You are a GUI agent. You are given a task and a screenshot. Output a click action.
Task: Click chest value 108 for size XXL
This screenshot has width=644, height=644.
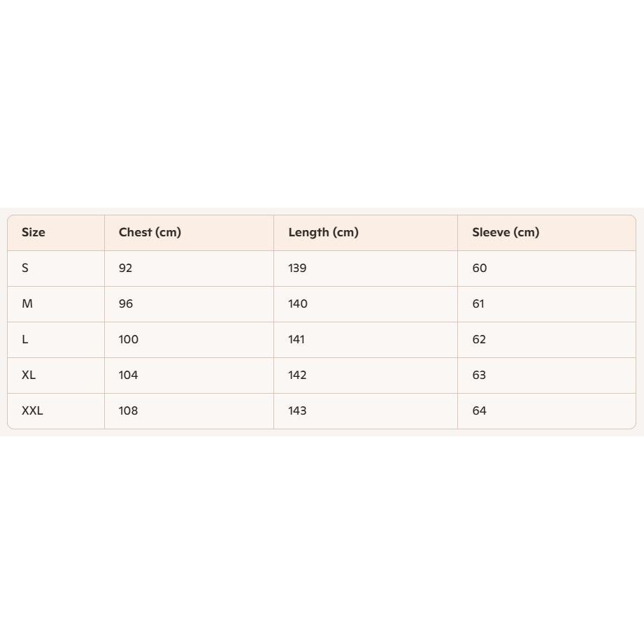128,410
